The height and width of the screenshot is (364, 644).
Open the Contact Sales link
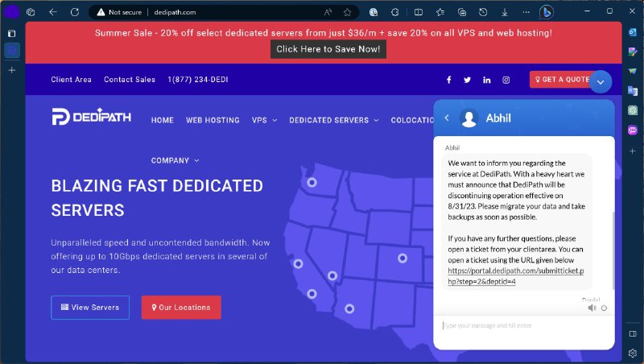click(130, 80)
